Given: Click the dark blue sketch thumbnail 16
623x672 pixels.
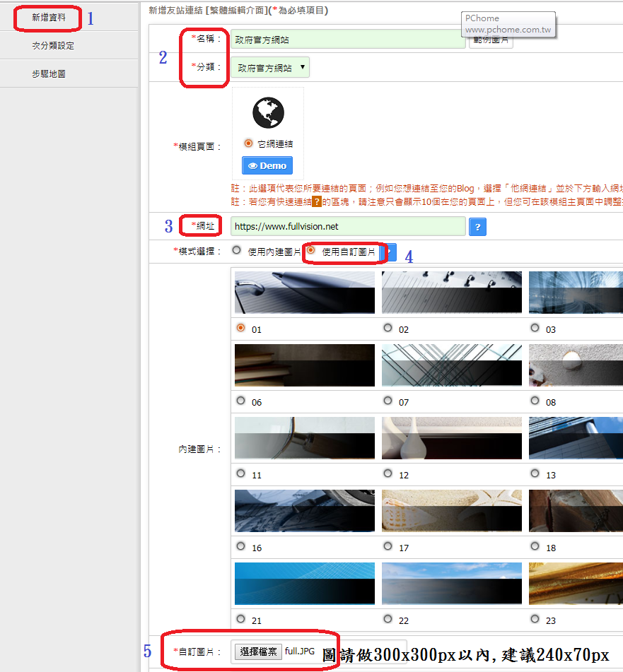Looking at the screenshot, I should [x=304, y=511].
